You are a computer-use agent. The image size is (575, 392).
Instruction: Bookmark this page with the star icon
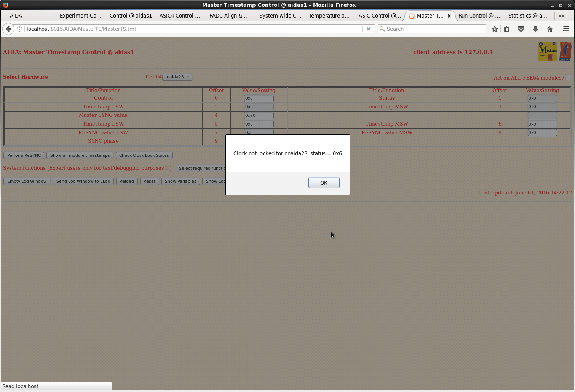click(495, 29)
